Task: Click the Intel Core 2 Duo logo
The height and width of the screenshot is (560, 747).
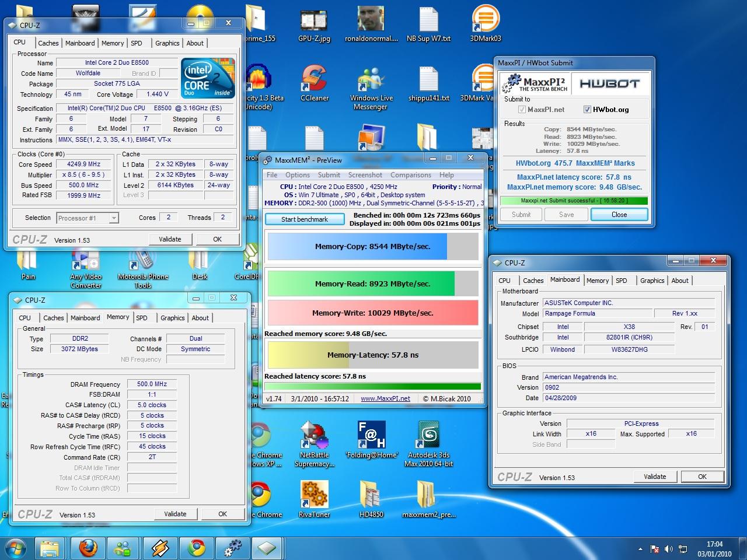Action: tap(208, 78)
